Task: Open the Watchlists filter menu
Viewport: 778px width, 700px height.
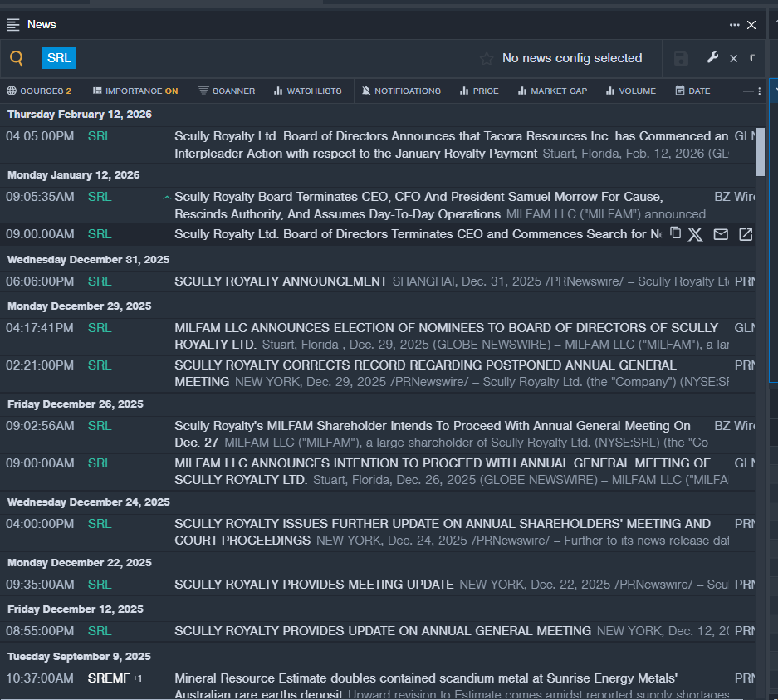Action: pos(307,91)
